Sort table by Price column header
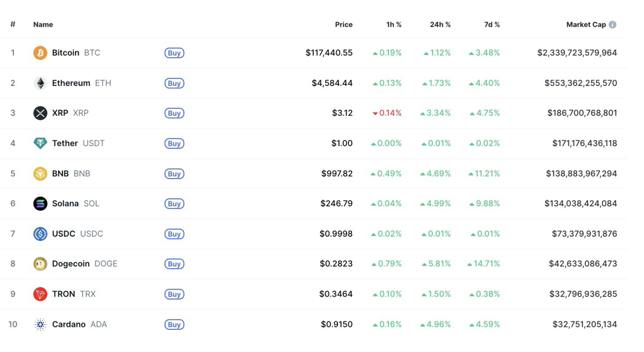 pos(343,25)
